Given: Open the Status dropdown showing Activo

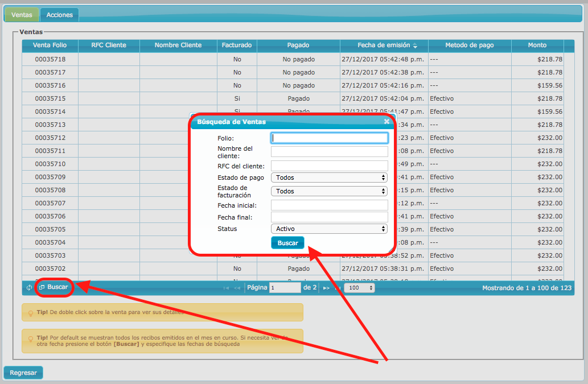Looking at the screenshot, I should point(329,229).
